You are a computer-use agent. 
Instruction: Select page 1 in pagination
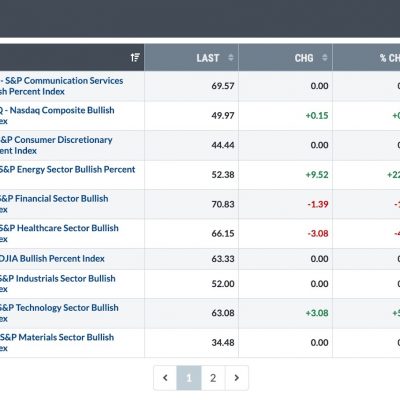tap(189, 378)
